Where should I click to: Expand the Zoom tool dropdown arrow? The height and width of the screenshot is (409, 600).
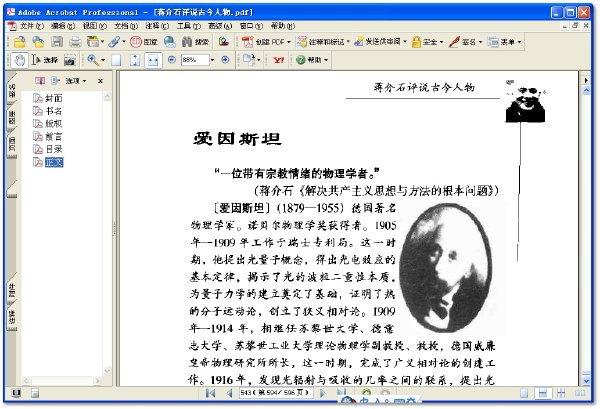coord(103,60)
